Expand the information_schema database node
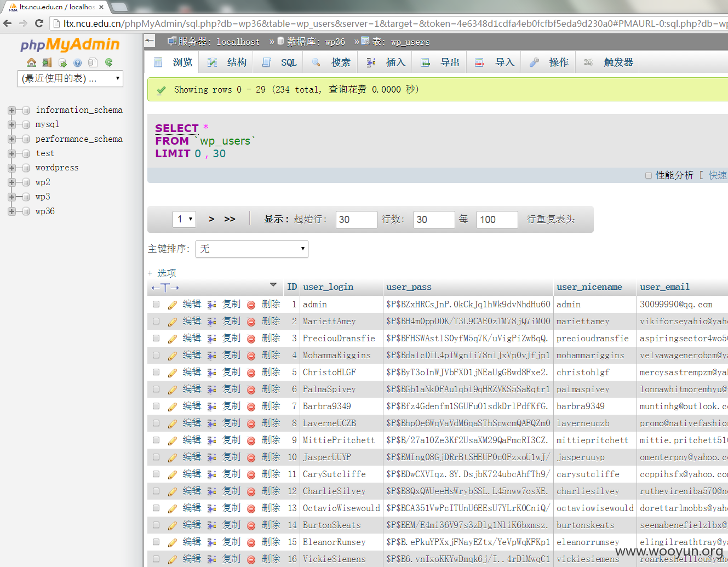The height and width of the screenshot is (567, 728). [12, 110]
